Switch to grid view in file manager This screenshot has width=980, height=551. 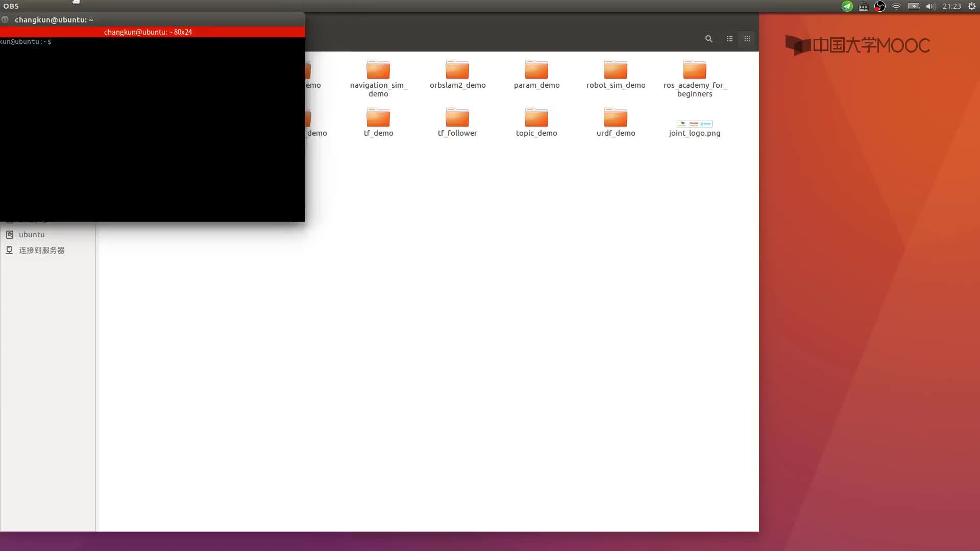coord(746,38)
